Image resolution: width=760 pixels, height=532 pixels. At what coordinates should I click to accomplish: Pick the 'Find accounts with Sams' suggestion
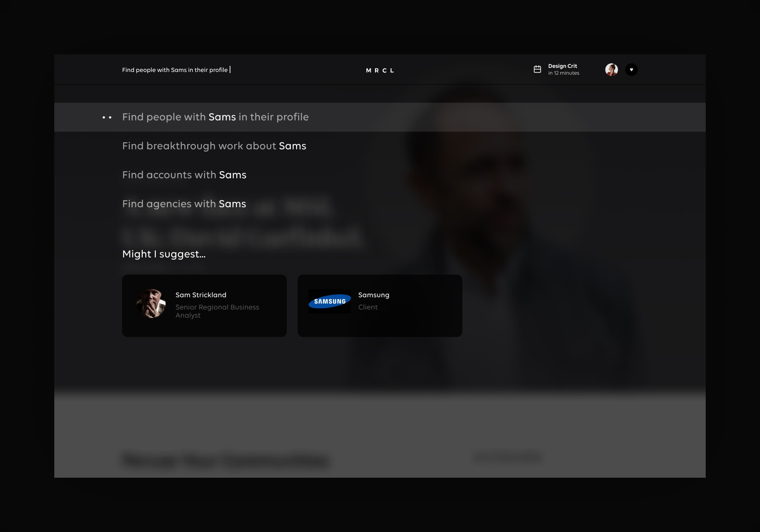(x=184, y=175)
